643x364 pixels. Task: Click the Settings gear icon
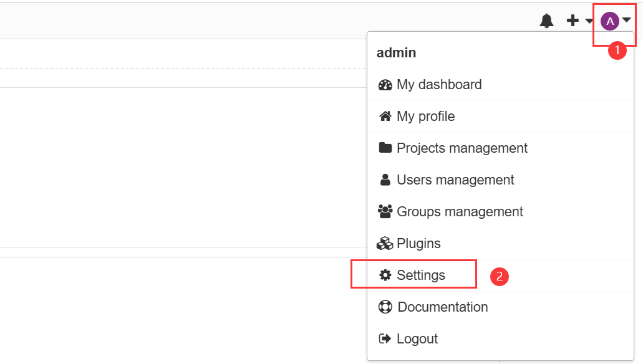tap(385, 275)
